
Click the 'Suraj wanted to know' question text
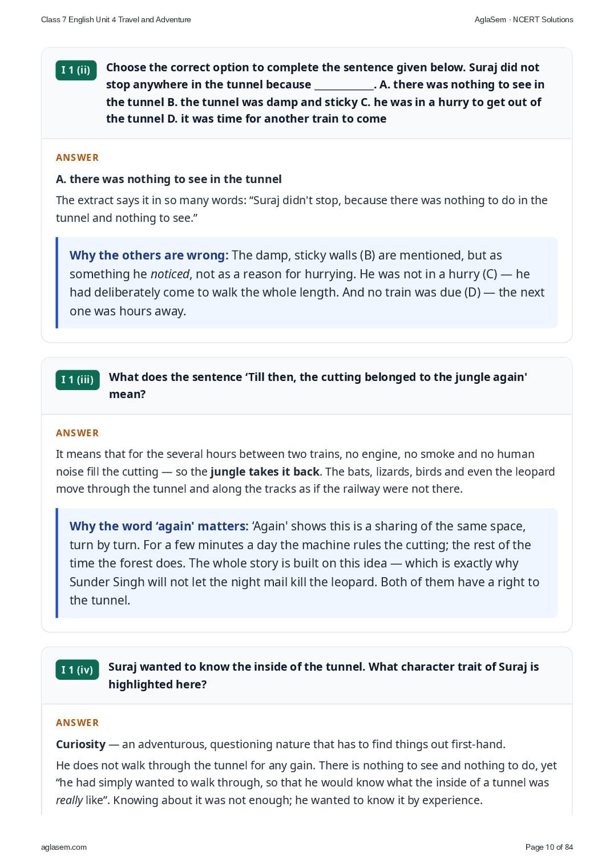[324, 675]
